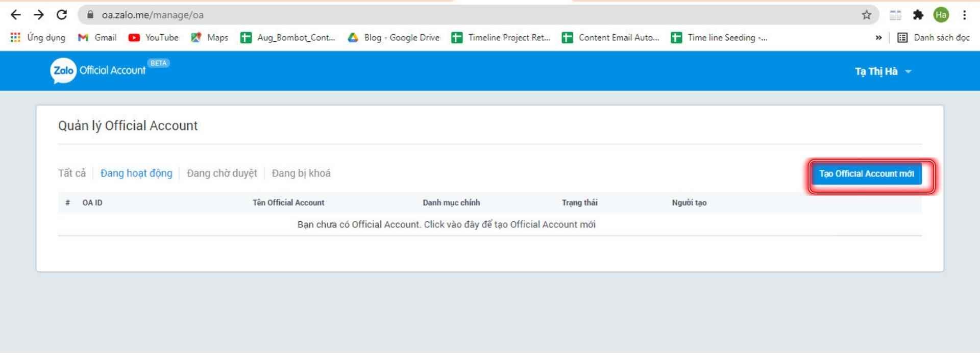Expand the Tạ Thị Hà account dropdown
This screenshot has height=357, width=980.
pos(883,71)
